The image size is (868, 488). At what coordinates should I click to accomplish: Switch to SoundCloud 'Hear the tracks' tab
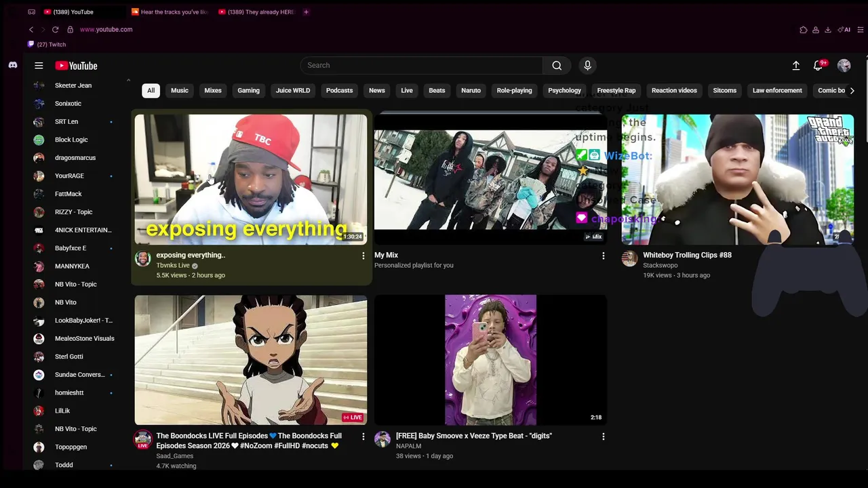tap(170, 12)
